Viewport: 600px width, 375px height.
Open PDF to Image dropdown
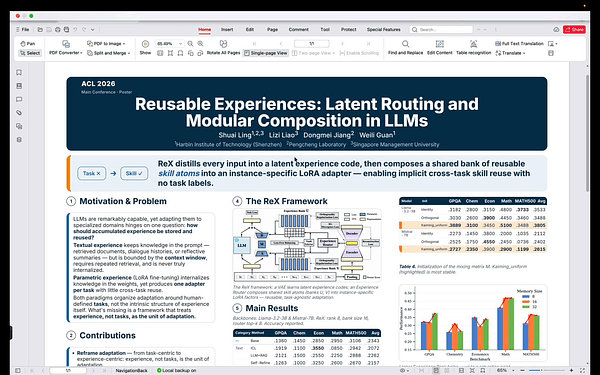coord(106,44)
